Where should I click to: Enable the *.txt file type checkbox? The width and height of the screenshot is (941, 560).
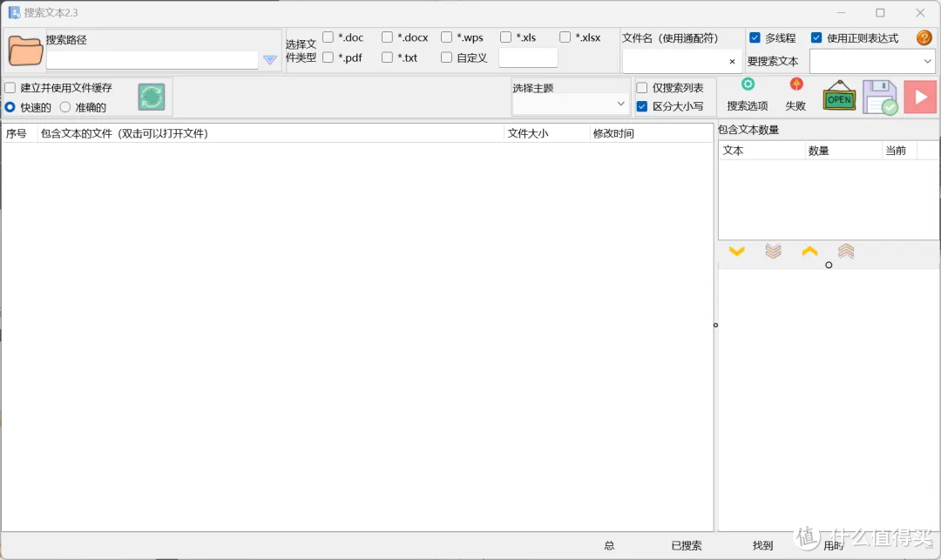point(387,57)
